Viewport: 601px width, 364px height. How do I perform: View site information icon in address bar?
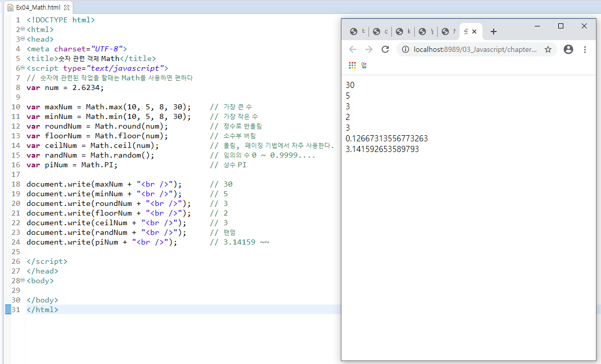point(405,49)
